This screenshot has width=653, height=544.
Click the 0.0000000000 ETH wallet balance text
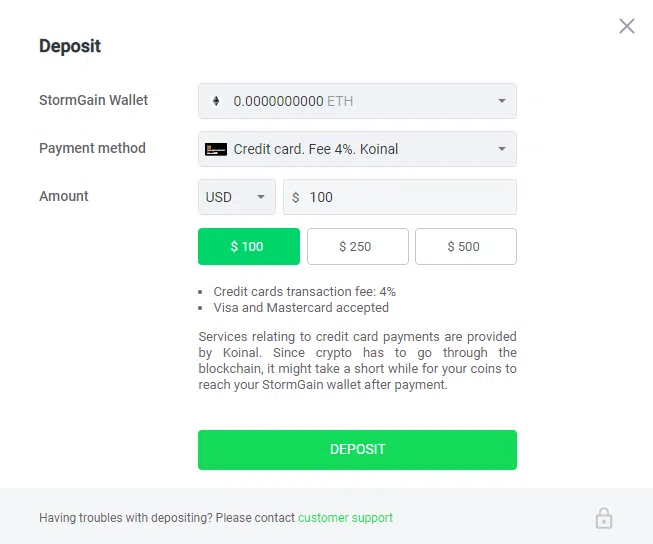click(293, 101)
